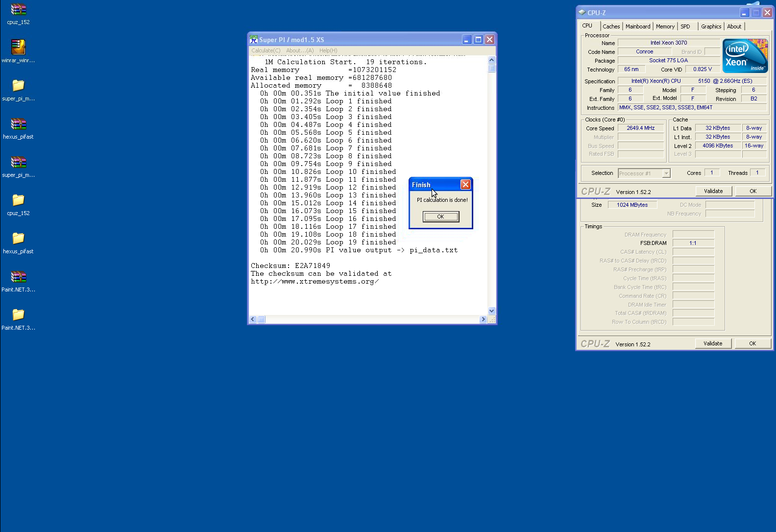Viewport: 776px width, 532px height.
Task: Click the Intel Xeon inside logo
Action: [745, 56]
